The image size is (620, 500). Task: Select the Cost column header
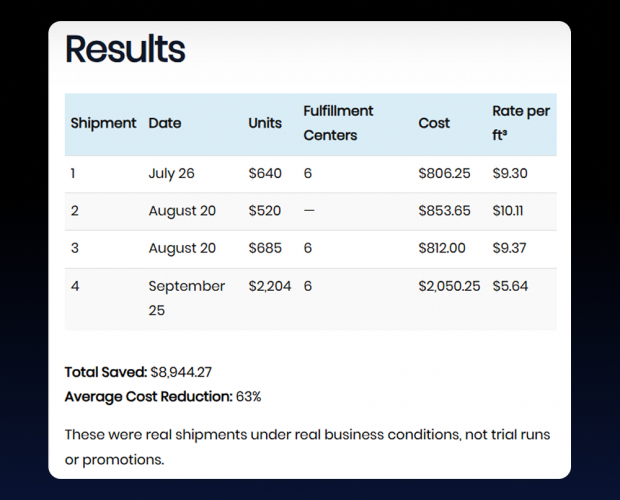click(434, 123)
